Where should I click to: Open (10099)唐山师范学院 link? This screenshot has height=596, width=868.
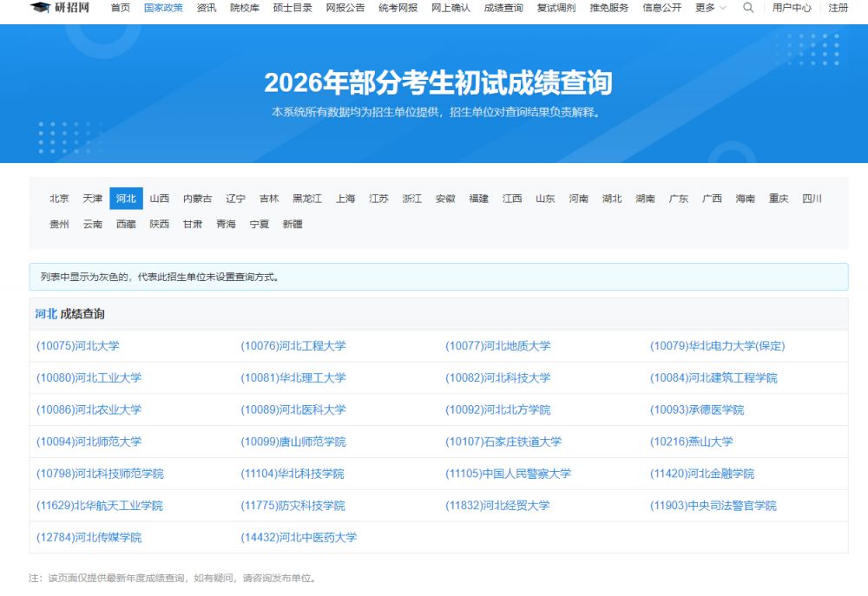[293, 442]
